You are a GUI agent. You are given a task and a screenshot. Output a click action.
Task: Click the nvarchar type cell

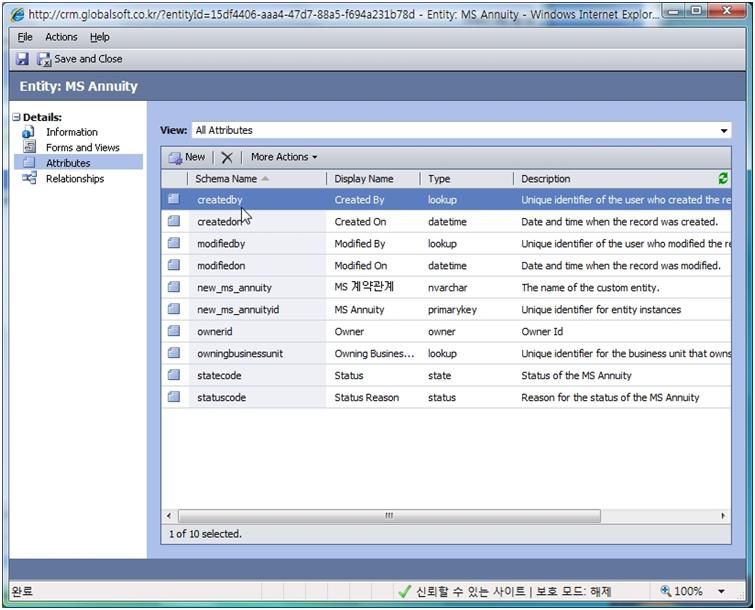pos(447,287)
